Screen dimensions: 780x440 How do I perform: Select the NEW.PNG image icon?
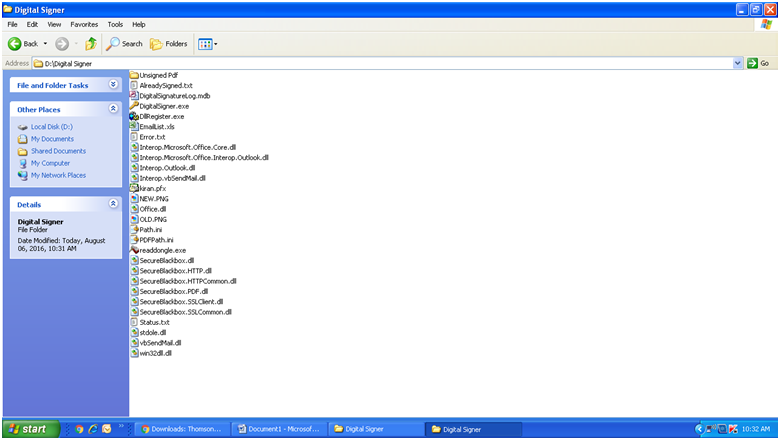134,198
